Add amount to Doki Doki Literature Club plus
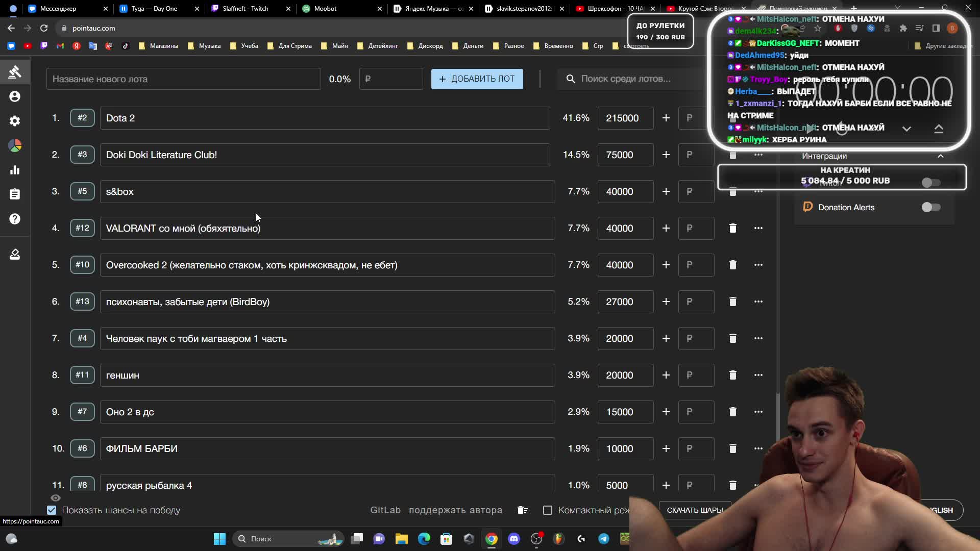980x551 pixels. [x=666, y=155]
